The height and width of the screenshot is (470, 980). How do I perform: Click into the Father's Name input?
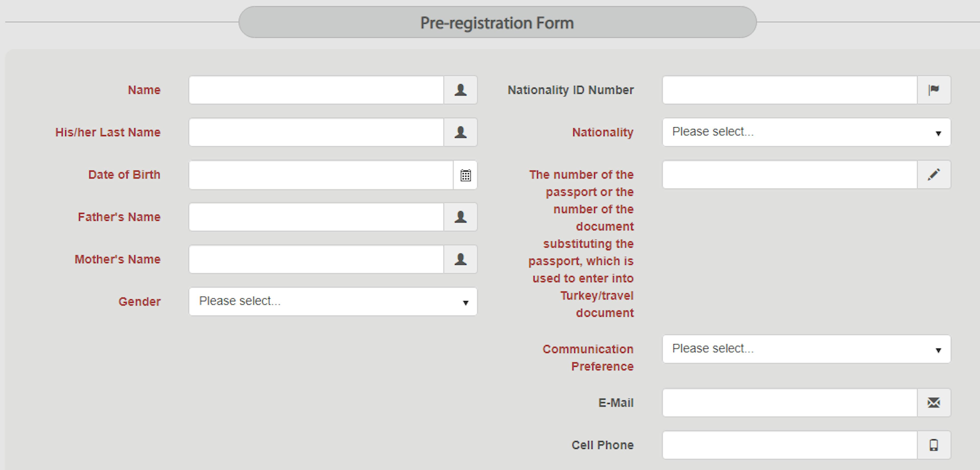pos(316,217)
